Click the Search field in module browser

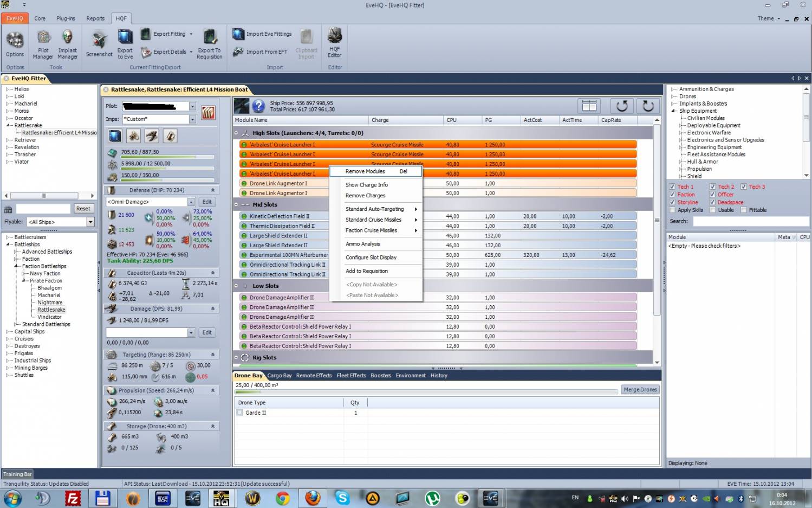(751, 221)
